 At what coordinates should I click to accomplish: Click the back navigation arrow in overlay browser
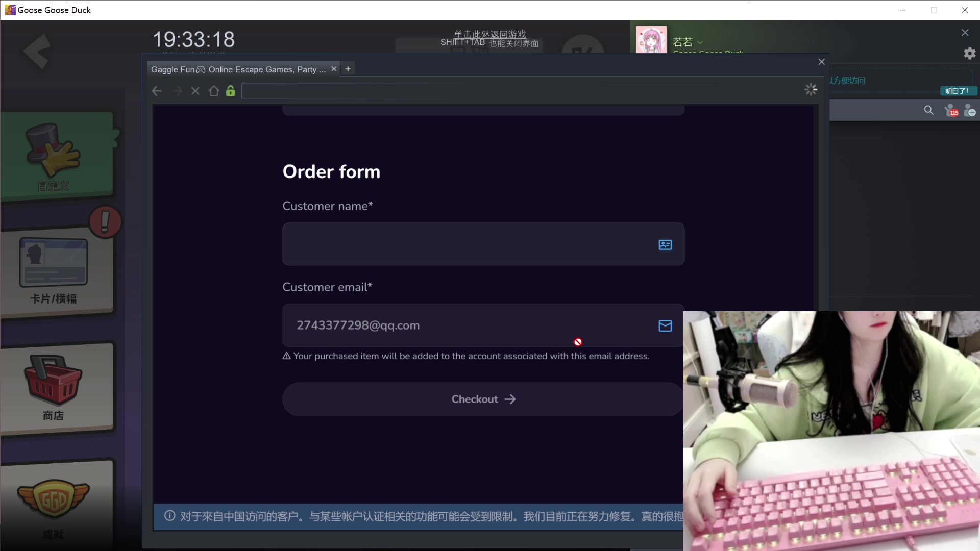coord(157,91)
